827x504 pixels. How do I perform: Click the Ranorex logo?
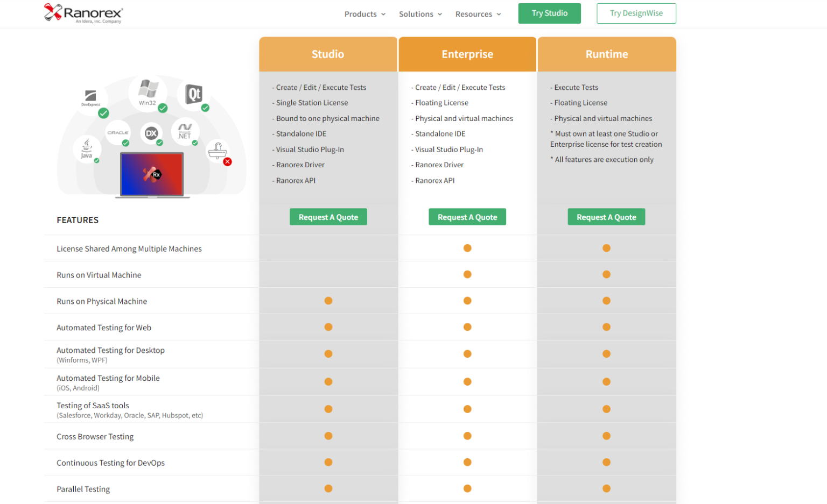coord(82,13)
